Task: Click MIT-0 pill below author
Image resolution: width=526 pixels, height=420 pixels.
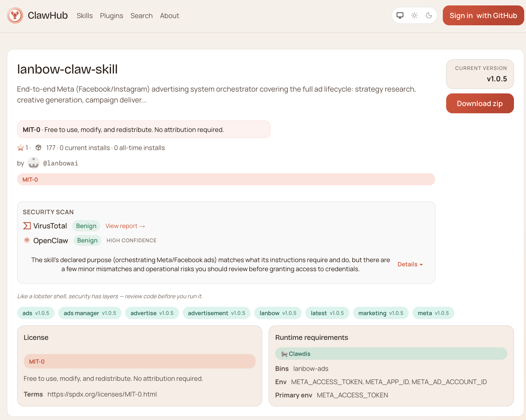Action: click(226, 179)
